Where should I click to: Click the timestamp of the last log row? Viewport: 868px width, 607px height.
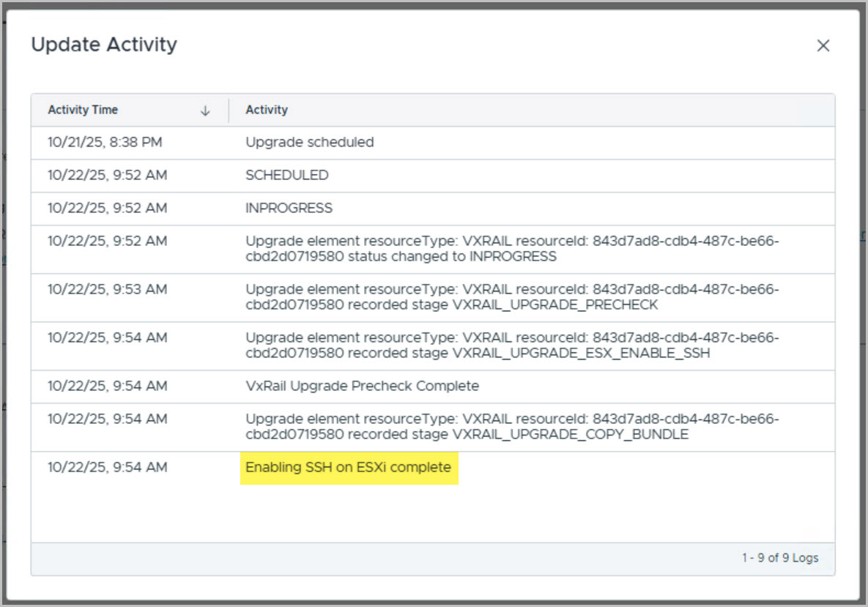(x=107, y=467)
